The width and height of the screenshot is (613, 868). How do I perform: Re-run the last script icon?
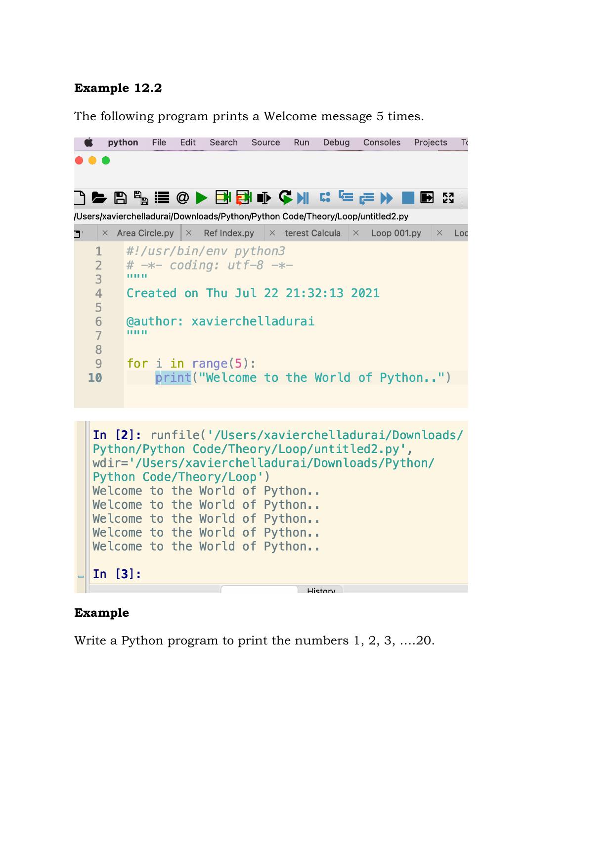pos(285,198)
